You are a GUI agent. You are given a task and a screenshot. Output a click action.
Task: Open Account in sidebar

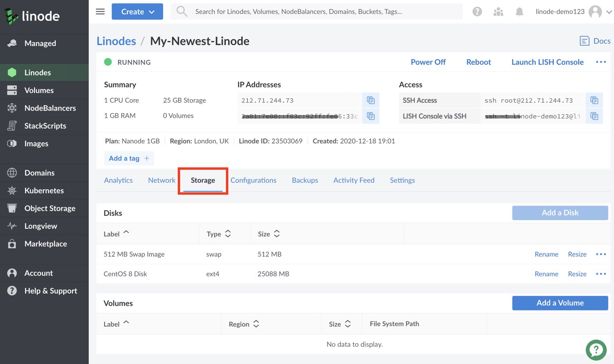(44, 273)
